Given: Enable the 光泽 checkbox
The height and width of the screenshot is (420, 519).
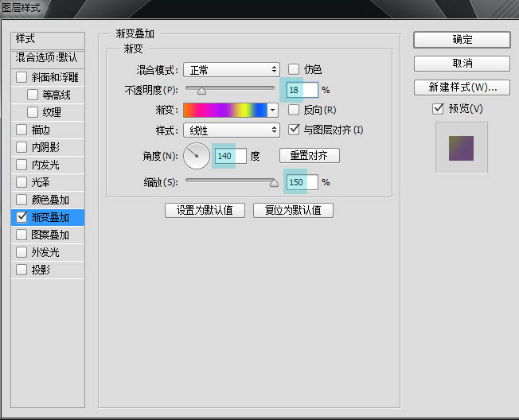Looking at the screenshot, I should tap(21, 182).
